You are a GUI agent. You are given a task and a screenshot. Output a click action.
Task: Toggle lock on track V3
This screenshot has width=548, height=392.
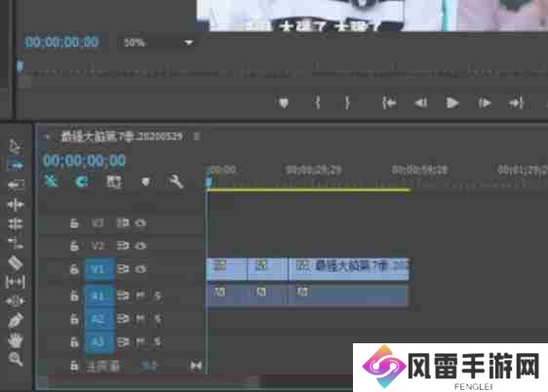pyautogui.click(x=74, y=223)
